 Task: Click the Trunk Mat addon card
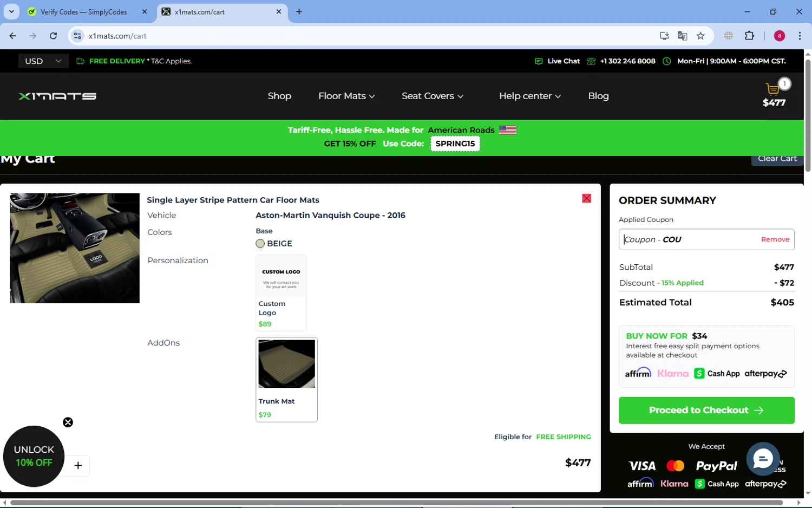286,380
